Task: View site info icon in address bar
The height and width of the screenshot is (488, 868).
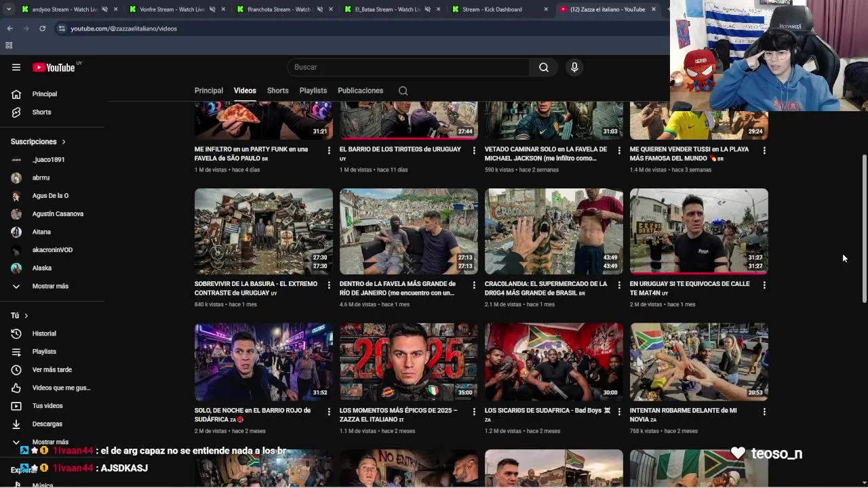Action: 62,28
